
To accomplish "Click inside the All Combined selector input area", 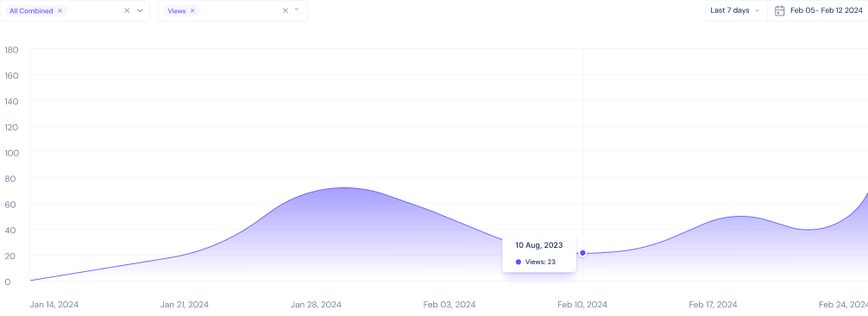I will tap(94, 10).
